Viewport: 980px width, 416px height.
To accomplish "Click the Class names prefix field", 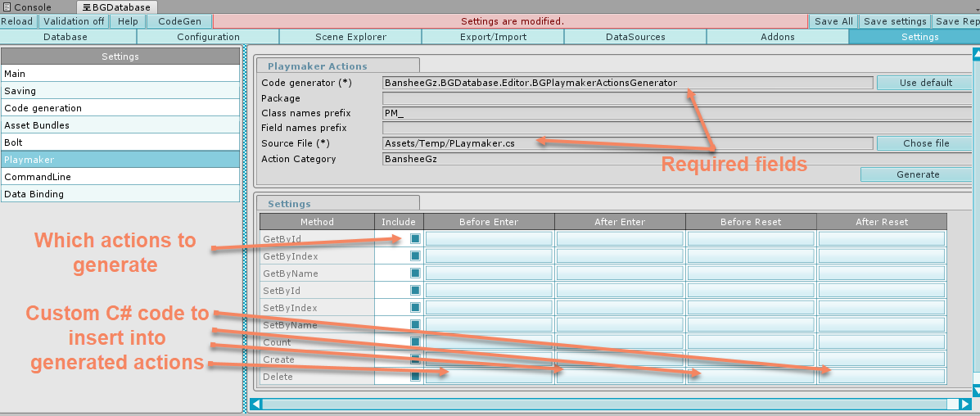I will coord(677,113).
